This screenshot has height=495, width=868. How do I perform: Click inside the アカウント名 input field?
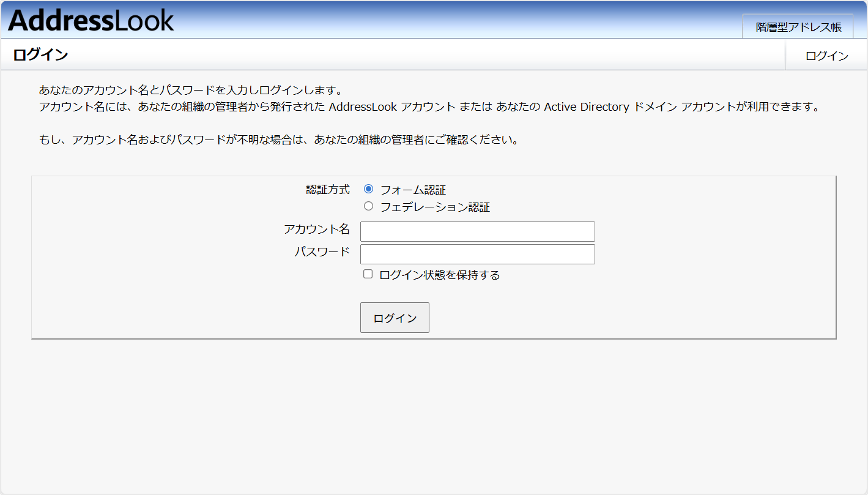pyautogui.click(x=477, y=231)
